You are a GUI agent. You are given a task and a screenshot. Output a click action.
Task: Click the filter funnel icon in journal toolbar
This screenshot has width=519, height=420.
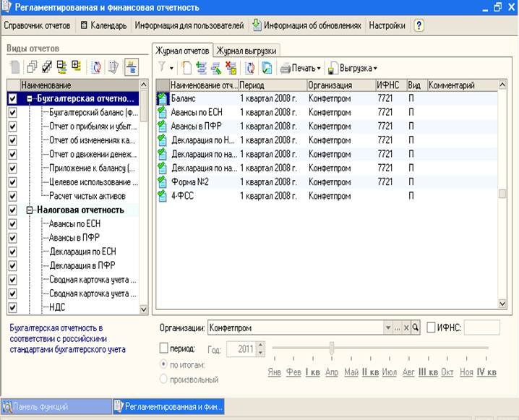click(x=161, y=68)
